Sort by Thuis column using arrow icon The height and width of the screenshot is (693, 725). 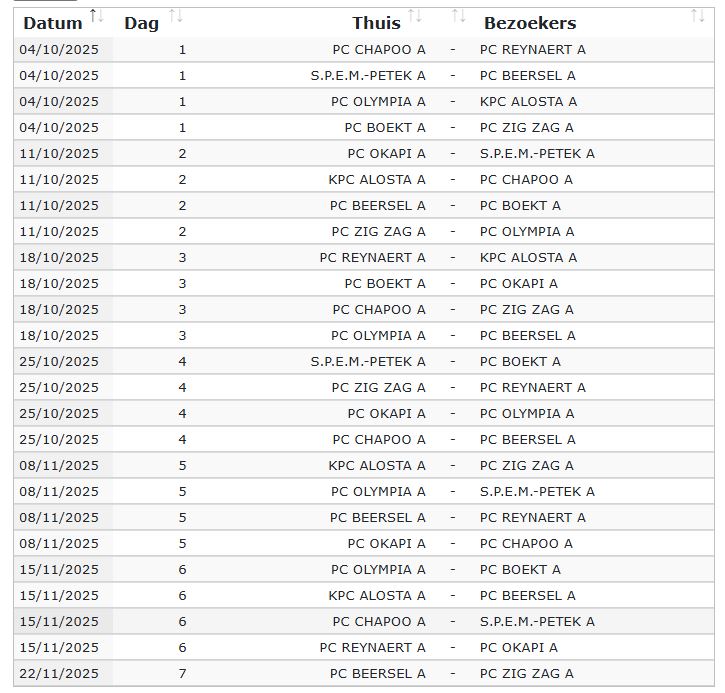415,16
